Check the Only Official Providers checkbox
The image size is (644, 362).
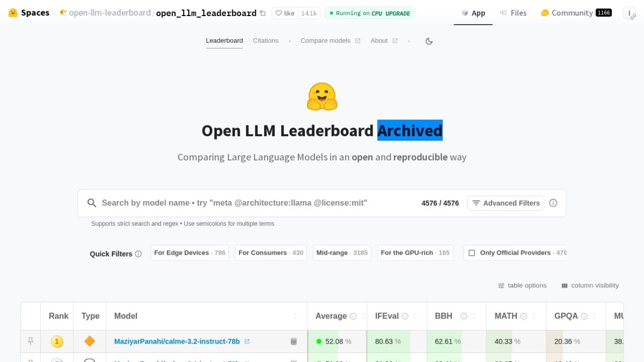point(472,253)
